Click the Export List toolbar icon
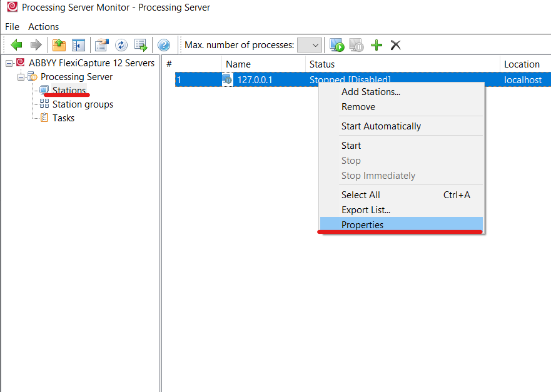Screen dimensions: 551x392 [141, 45]
